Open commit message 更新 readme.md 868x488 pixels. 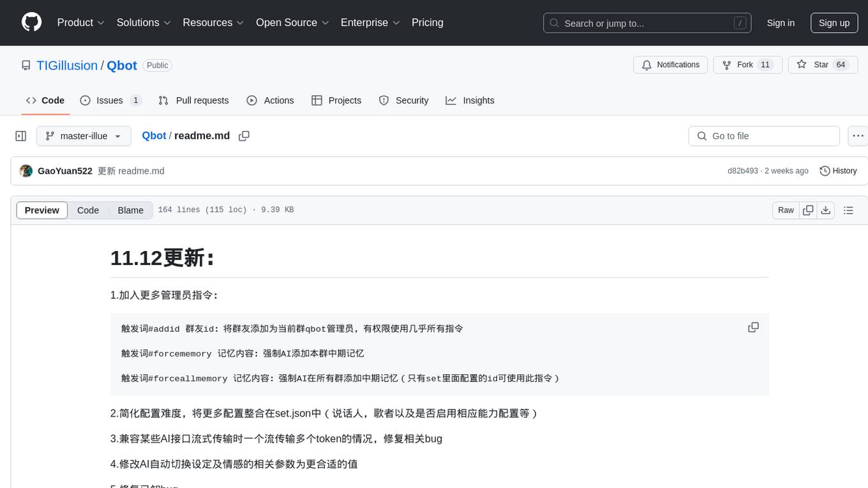click(x=131, y=171)
